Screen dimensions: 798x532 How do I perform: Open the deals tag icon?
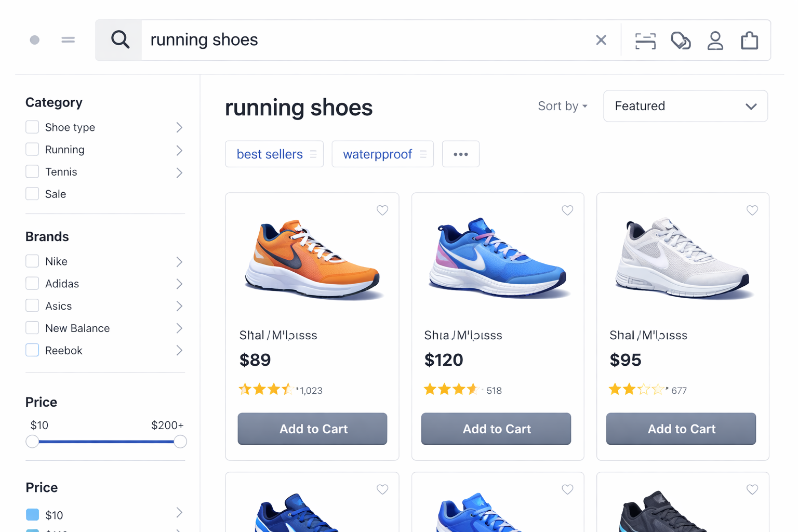(x=681, y=41)
